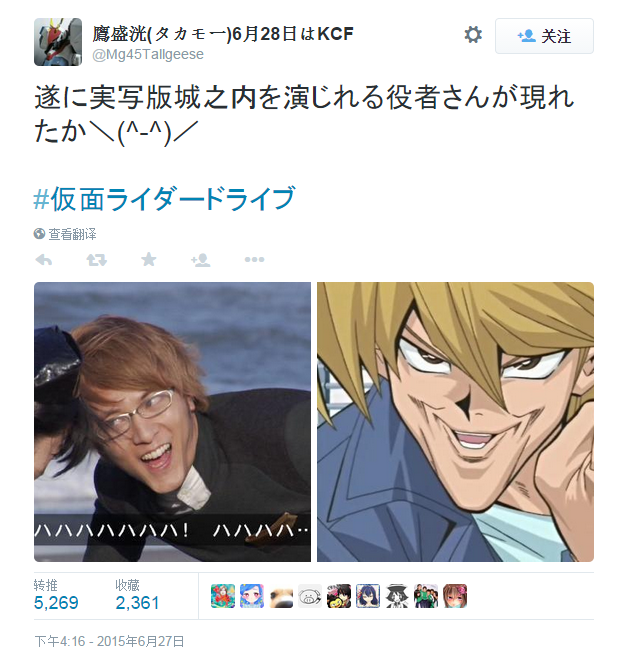Open the @Mg45Tallgeese handle link
The height and width of the screenshot is (659, 623).
148,54
